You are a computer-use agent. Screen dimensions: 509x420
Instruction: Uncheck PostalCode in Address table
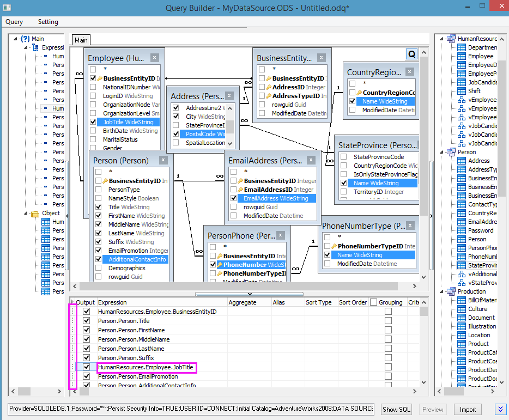pyautogui.click(x=176, y=133)
